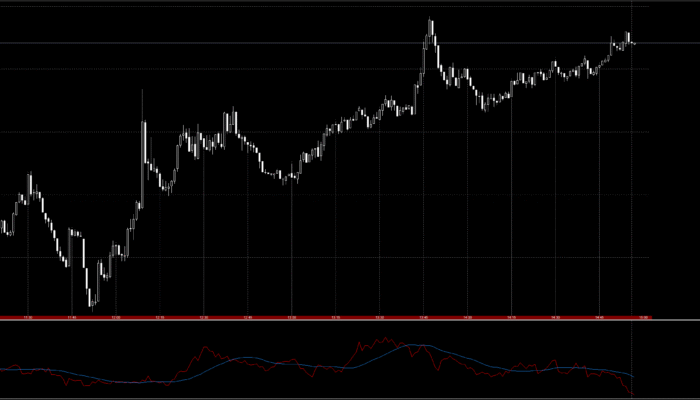Click the small early peak near the left edge
This screenshot has width=700, height=400.
(30, 180)
